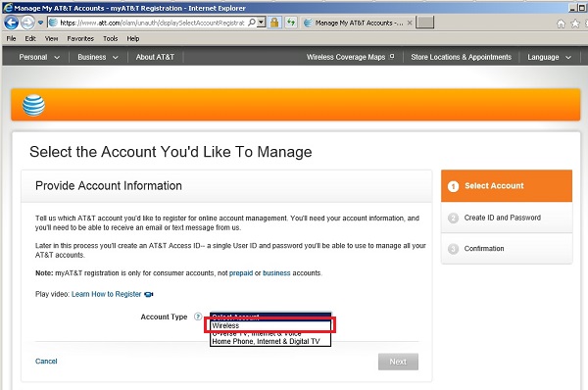Click the browser Forward arrow button
The height and width of the screenshot is (390, 588).
(x=27, y=23)
